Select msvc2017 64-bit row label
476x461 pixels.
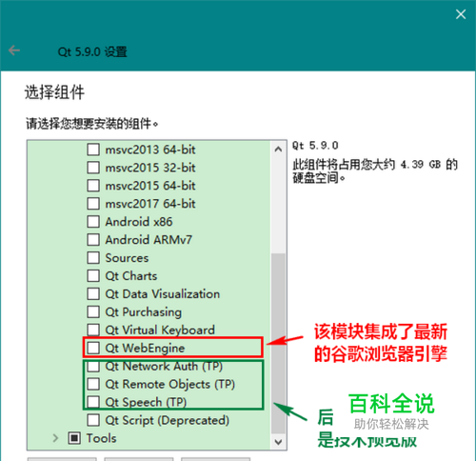[150, 204]
